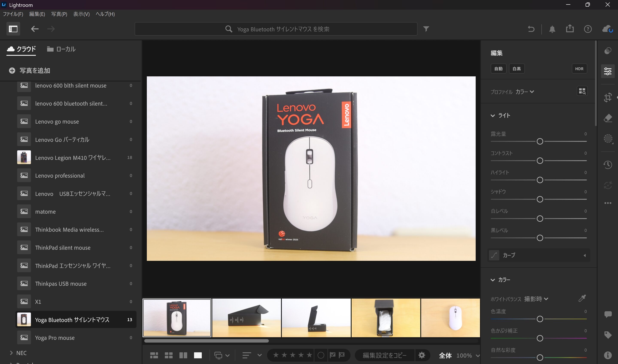Toggle the left sidebar panel

pos(13,29)
